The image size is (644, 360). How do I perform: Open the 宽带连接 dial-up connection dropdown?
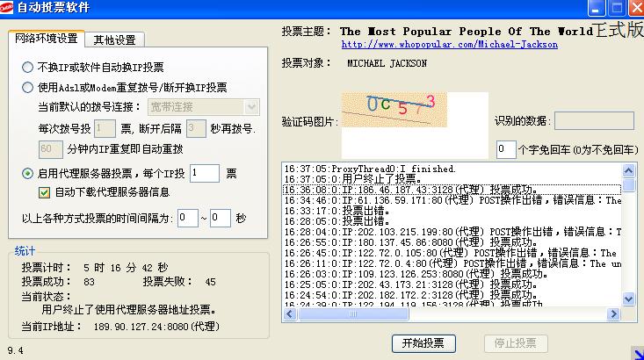click(202, 107)
